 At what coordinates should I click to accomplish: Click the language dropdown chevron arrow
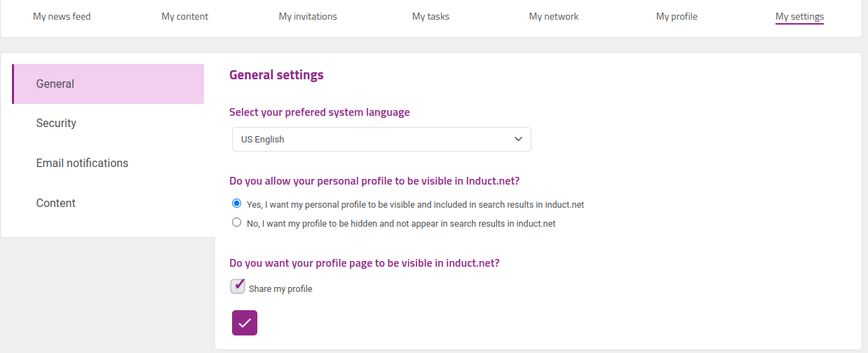coord(518,139)
